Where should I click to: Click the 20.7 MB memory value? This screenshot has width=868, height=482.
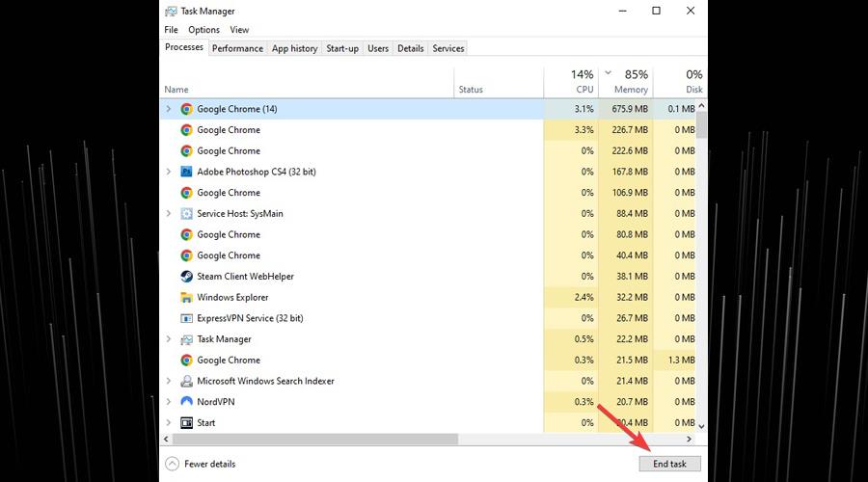pyautogui.click(x=632, y=402)
